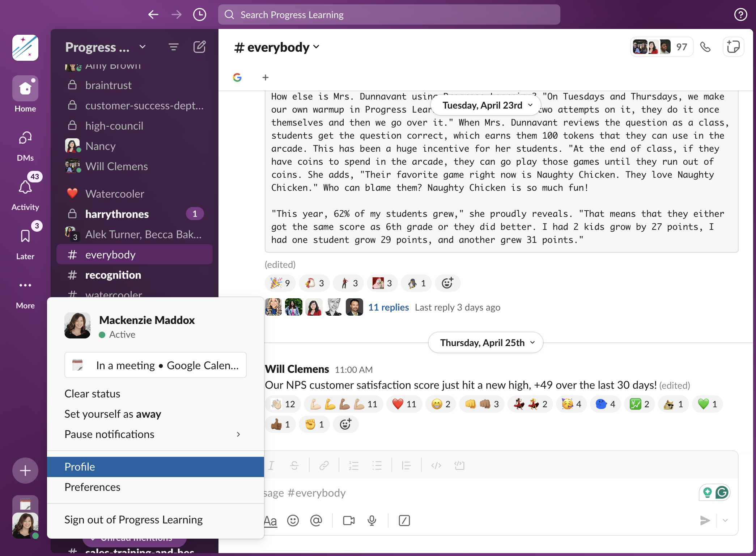Open the Activity tab with 43 badge
The width and height of the screenshot is (756, 556).
pos(25,192)
